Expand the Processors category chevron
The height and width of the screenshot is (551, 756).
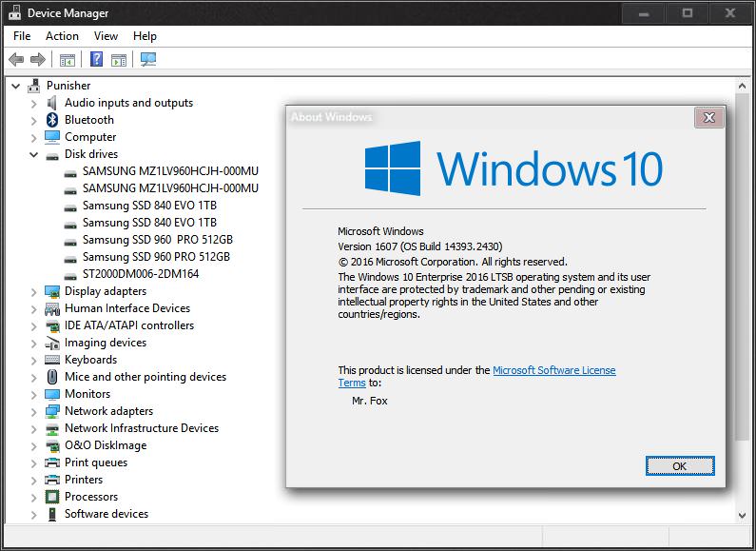click(x=33, y=498)
